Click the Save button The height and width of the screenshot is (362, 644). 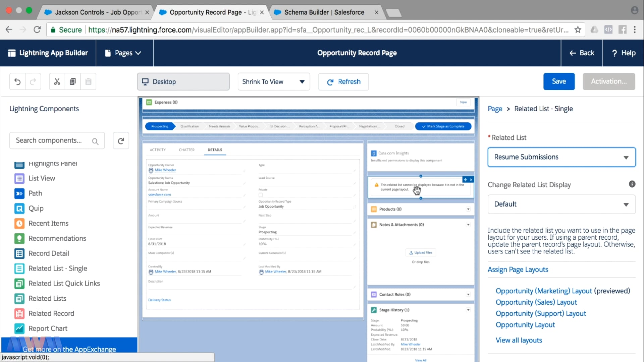click(558, 81)
